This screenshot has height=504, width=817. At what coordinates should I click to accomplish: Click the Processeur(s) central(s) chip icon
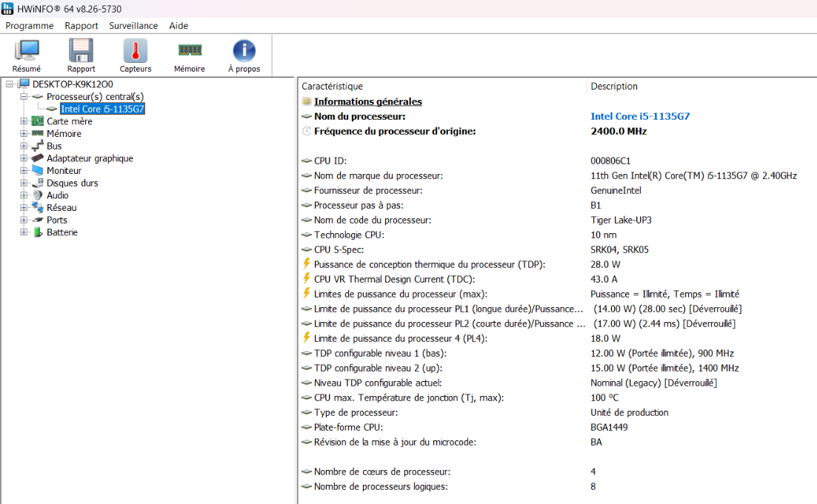click(38, 96)
